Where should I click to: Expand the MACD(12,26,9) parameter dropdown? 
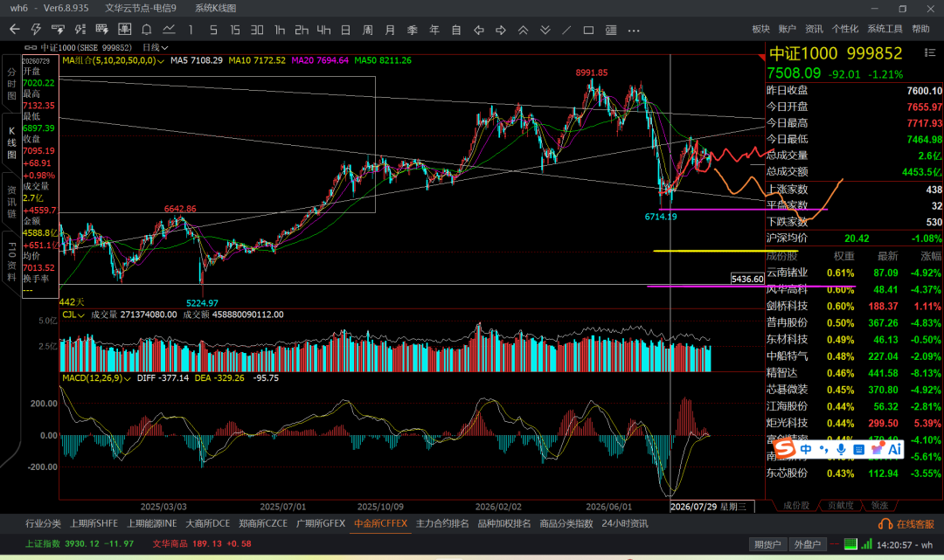96,377
